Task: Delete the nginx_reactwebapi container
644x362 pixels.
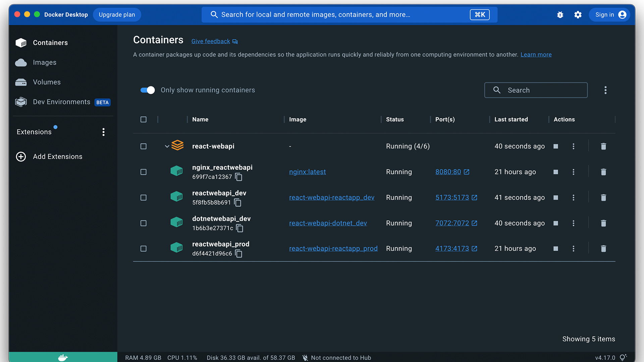Action: coord(603,172)
